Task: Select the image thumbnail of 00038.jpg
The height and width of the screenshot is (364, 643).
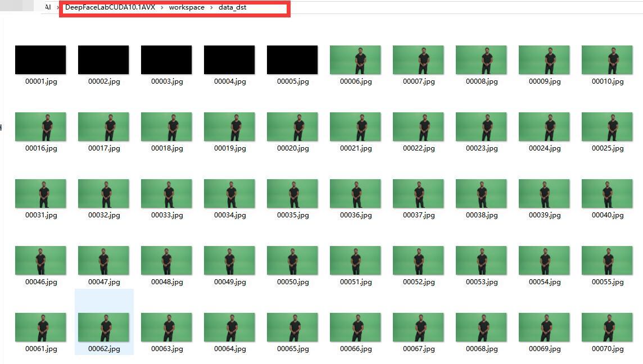Action: point(481,193)
